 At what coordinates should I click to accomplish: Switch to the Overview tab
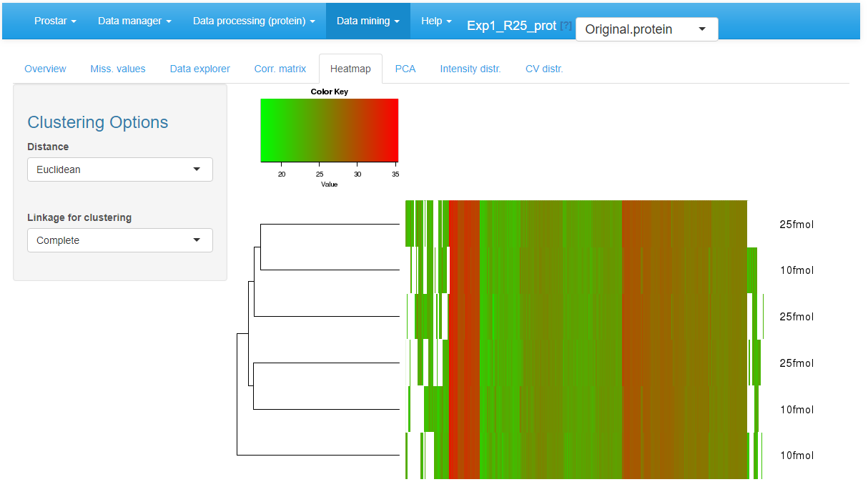[x=45, y=69]
